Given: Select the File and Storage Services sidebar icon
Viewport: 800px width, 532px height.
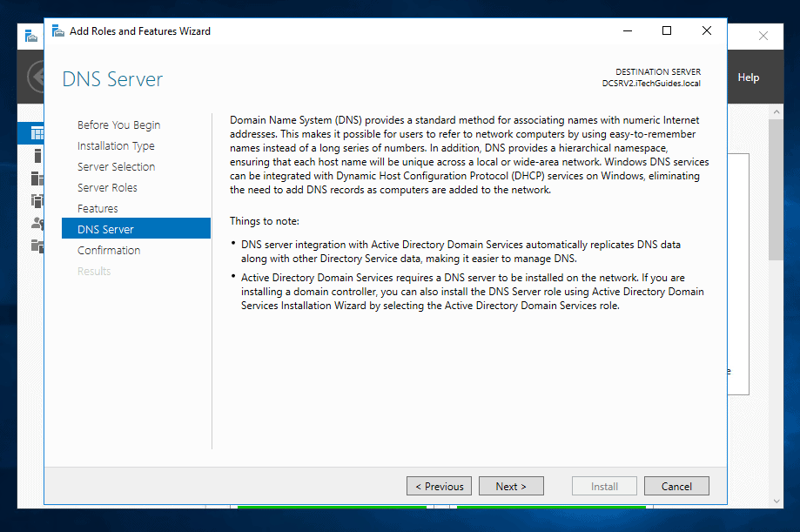Looking at the screenshot, I should [37, 246].
